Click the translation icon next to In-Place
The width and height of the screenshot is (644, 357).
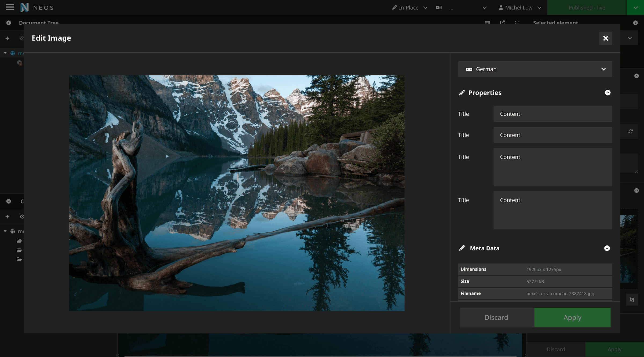pos(439,8)
